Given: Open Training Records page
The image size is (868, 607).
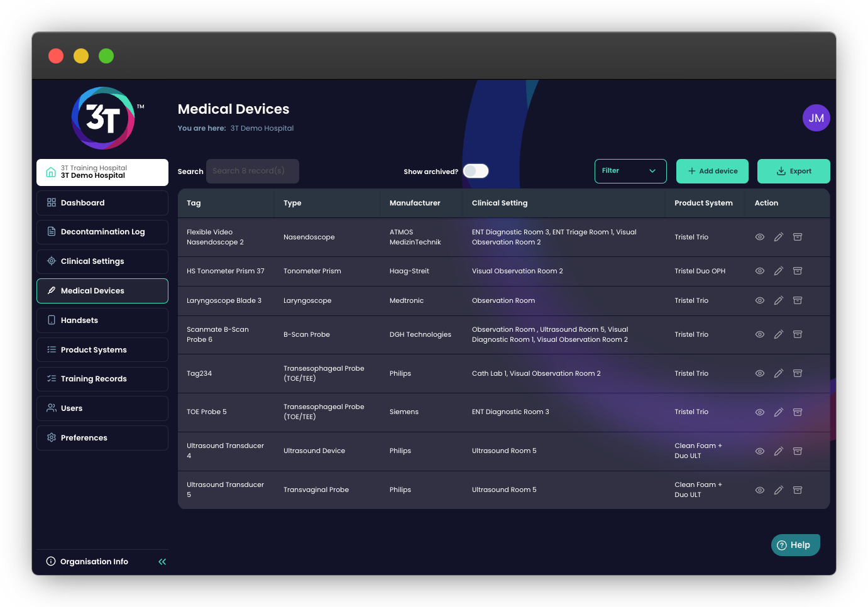Looking at the screenshot, I should coord(102,379).
